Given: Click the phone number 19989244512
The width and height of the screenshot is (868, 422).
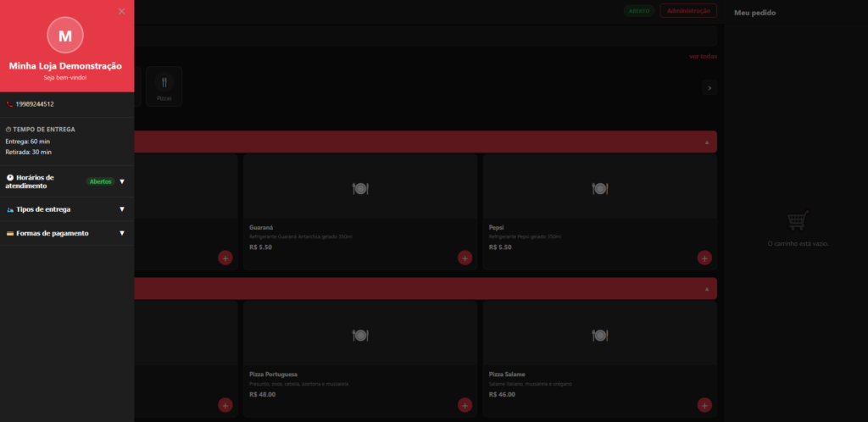Looking at the screenshot, I should [35, 104].
